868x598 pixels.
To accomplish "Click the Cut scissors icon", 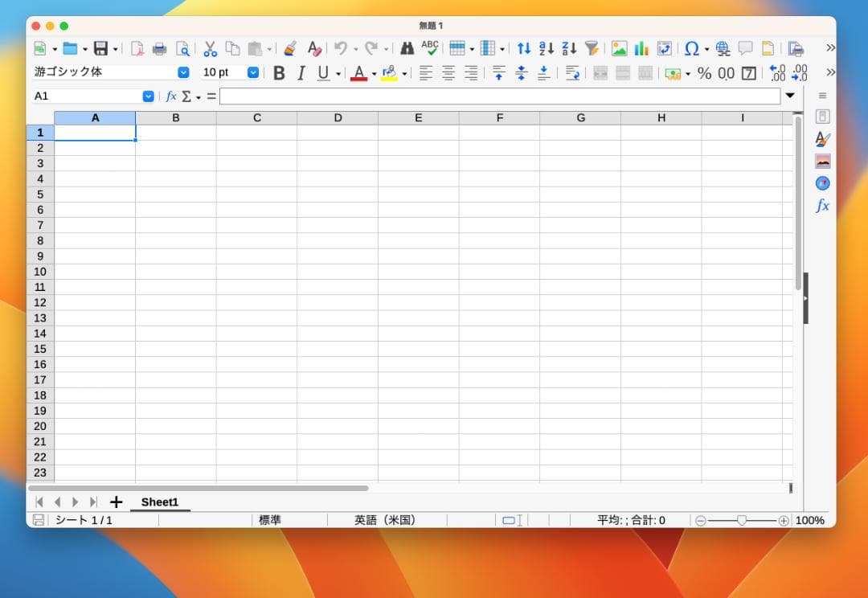I will coord(210,48).
